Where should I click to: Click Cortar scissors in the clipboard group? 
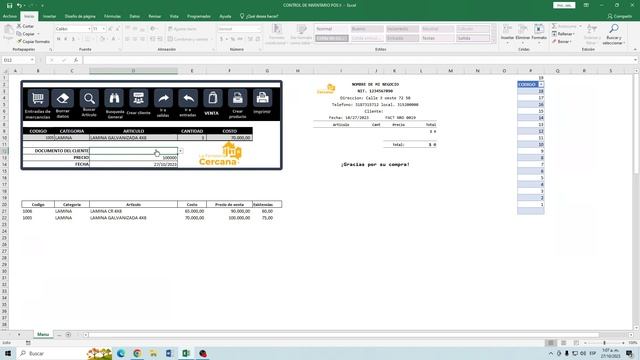pyautogui.click(x=25, y=26)
